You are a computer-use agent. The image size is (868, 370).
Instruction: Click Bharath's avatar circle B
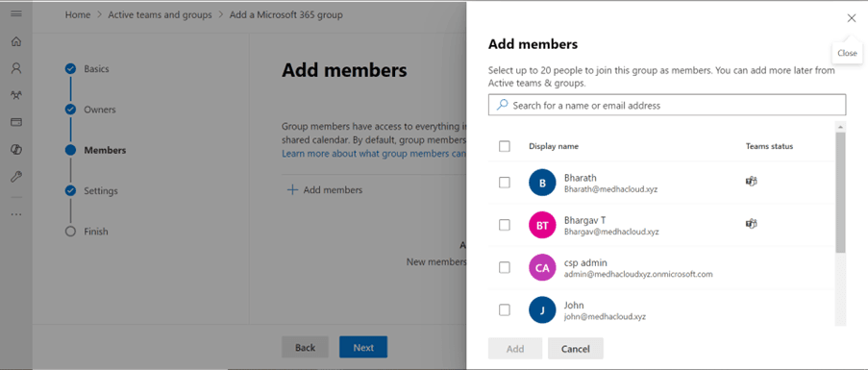click(x=542, y=183)
